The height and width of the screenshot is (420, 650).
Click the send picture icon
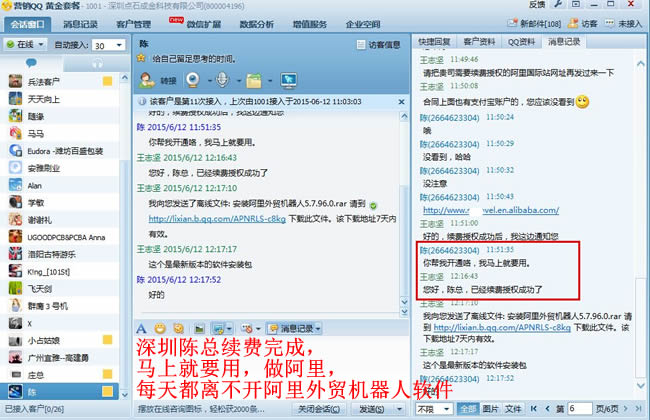pyautogui.click(x=199, y=329)
